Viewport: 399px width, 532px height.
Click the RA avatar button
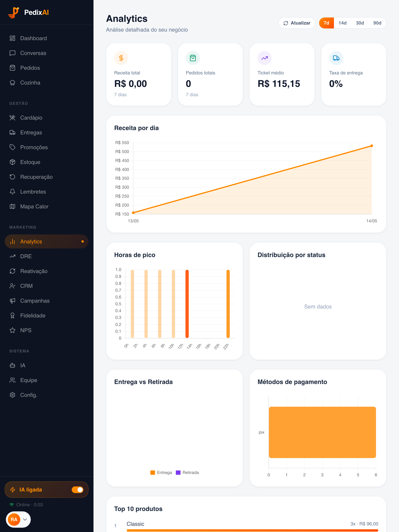pos(14,520)
